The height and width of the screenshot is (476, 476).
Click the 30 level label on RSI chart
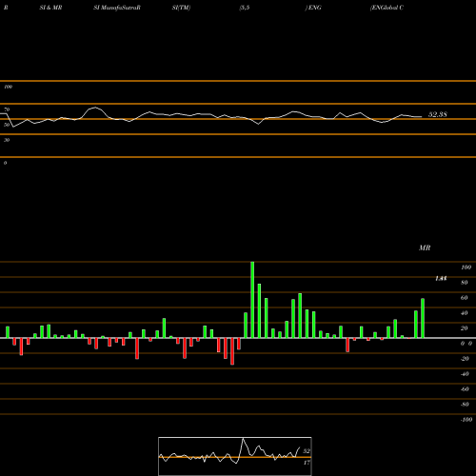(7, 140)
